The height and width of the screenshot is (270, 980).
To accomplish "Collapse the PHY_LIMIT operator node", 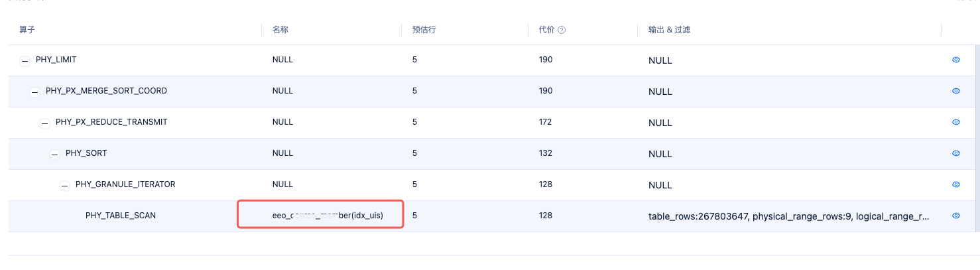I will (x=25, y=60).
